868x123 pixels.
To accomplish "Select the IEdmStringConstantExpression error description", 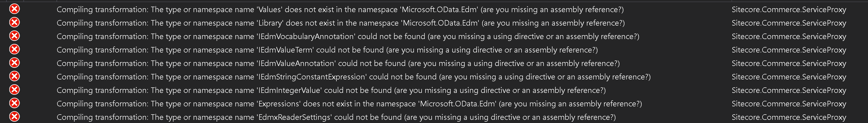I will [x=353, y=77].
